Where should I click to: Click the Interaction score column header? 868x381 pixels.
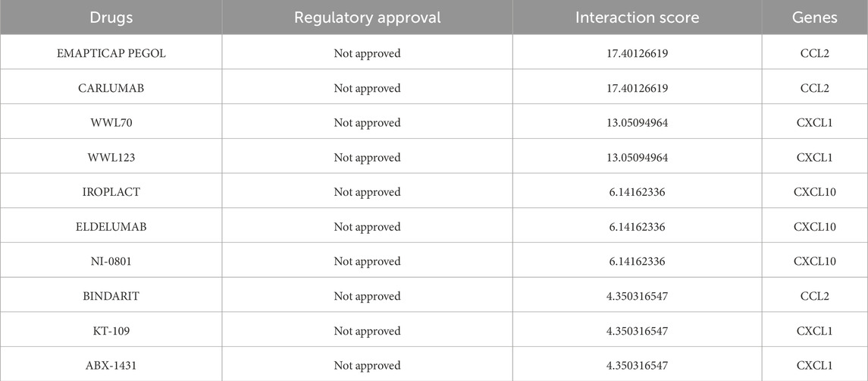point(637,17)
